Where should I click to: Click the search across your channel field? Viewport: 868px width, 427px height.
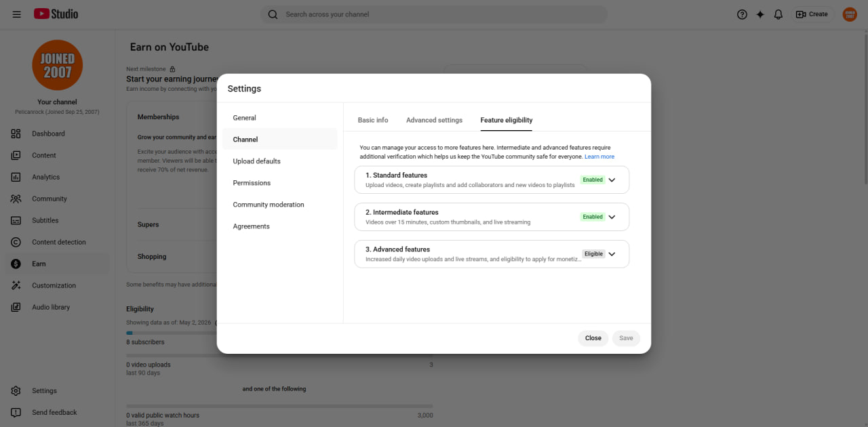(434, 14)
